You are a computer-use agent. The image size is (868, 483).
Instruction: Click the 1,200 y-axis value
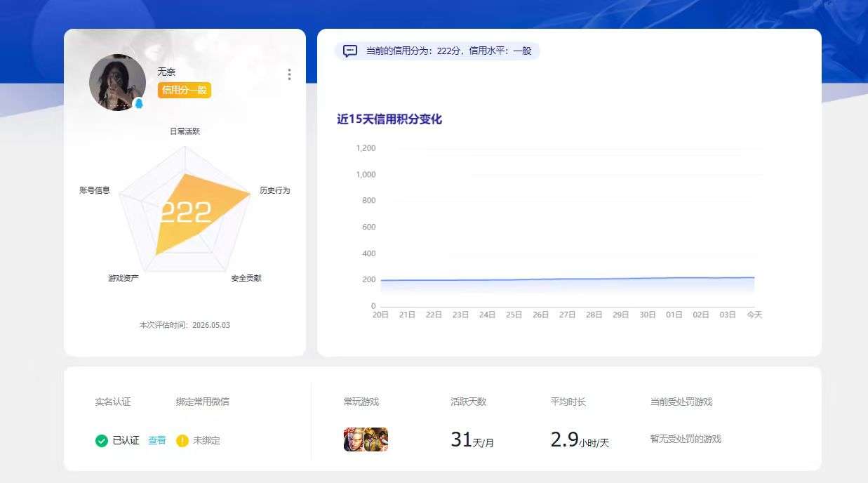click(366, 148)
